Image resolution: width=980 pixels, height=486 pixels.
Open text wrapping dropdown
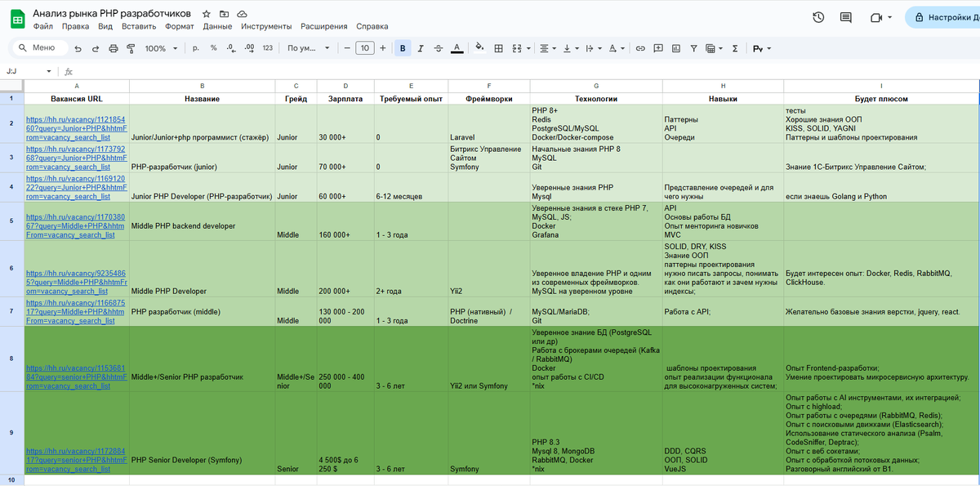(x=592, y=48)
